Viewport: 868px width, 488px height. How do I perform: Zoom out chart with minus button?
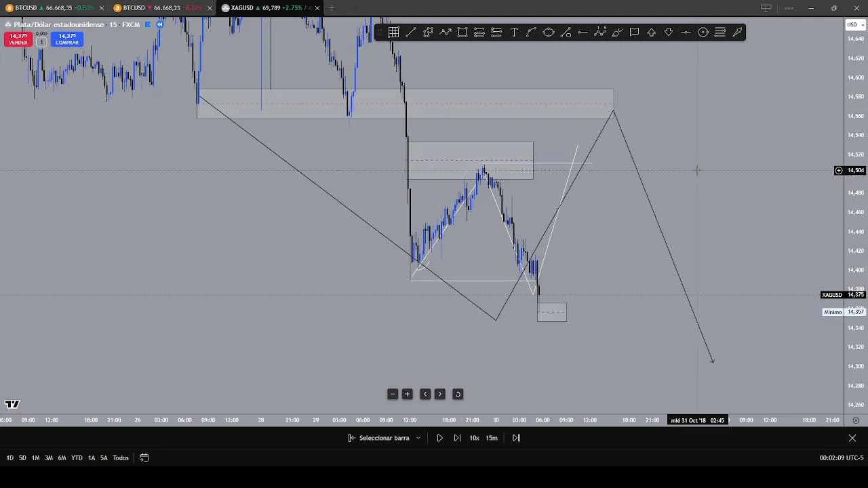coord(393,394)
